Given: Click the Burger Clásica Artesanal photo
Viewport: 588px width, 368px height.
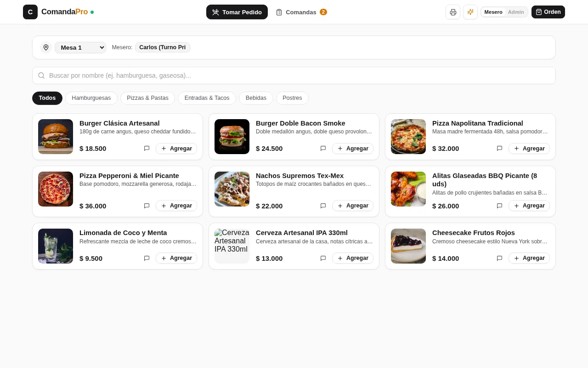Looking at the screenshot, I should tap(56, 137).
